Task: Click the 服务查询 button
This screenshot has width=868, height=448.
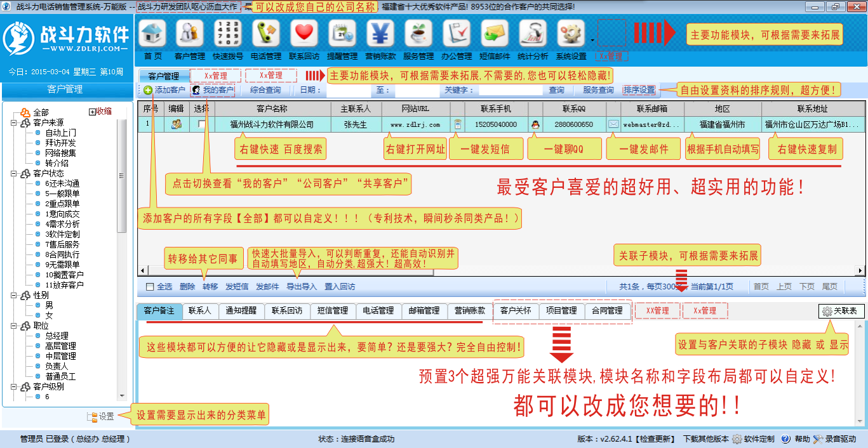Action: point(598,90)
